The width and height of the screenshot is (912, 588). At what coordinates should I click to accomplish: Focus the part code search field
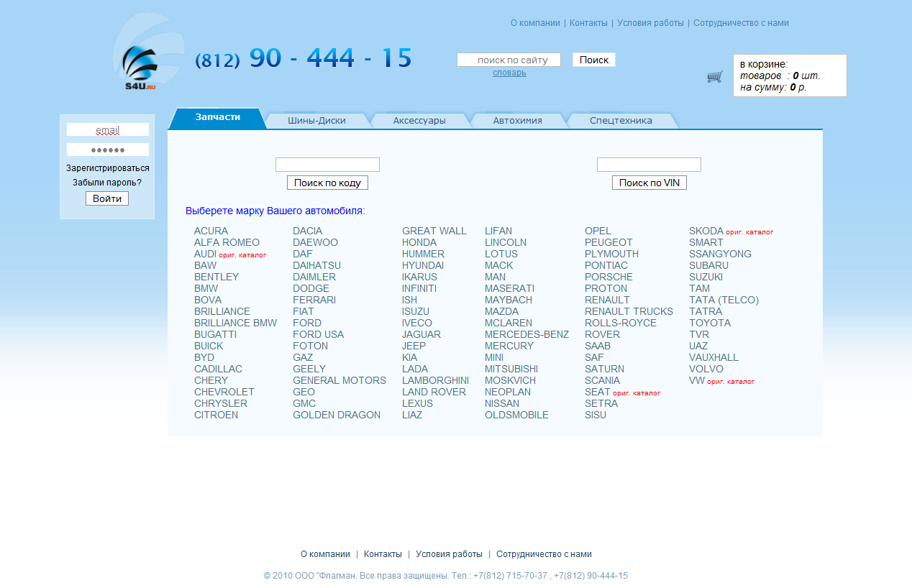click(x=327, y=165)
